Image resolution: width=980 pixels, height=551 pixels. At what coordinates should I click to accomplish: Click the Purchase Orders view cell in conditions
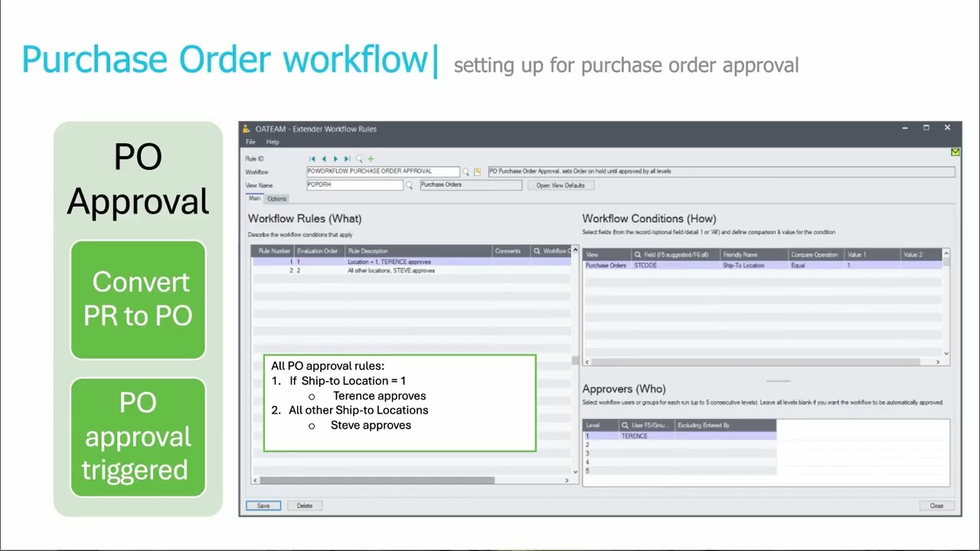coord(607,266)
